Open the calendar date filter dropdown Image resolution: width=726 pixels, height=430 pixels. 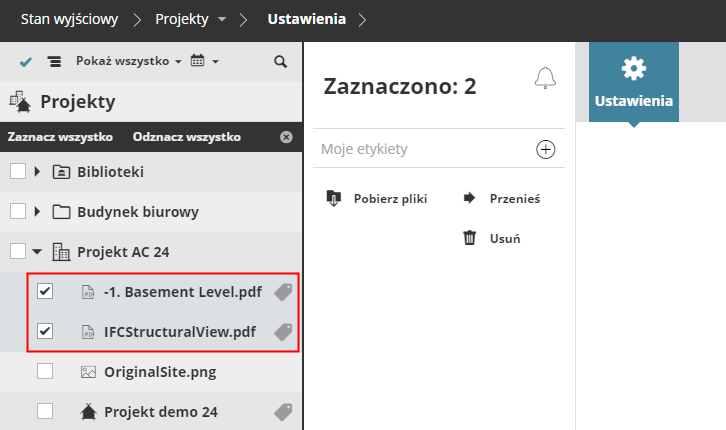[x=204, y=61]
